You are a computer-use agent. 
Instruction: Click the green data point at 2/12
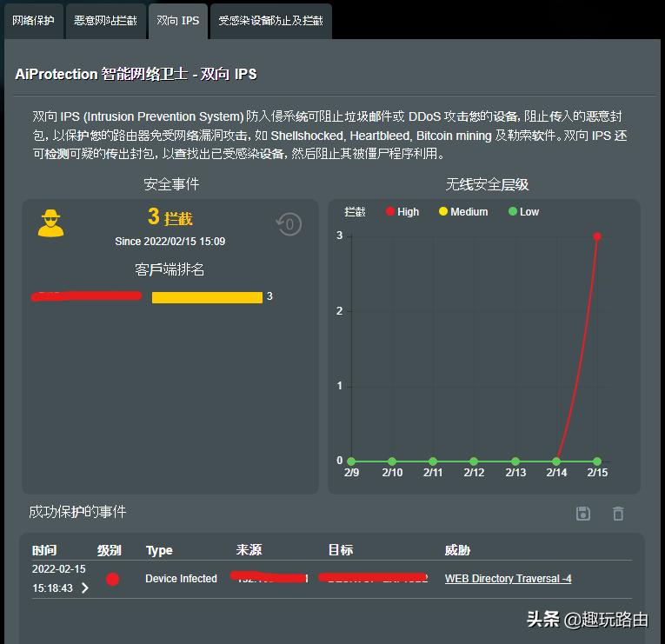pos(474,461)
